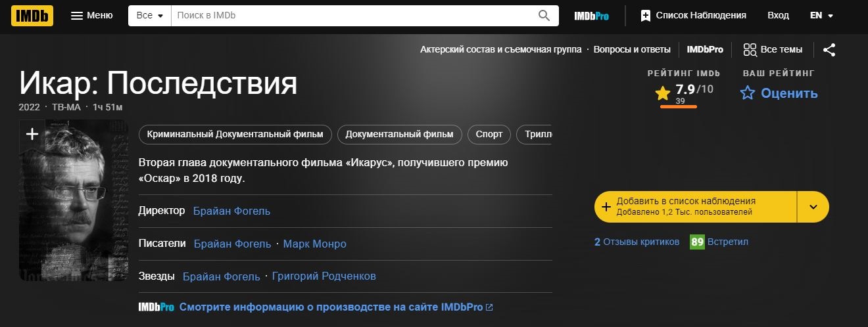Focus the Поиск в IMDb search field
Image resolution: width=868 pixels, height=327 pixels.
(350, 16)
